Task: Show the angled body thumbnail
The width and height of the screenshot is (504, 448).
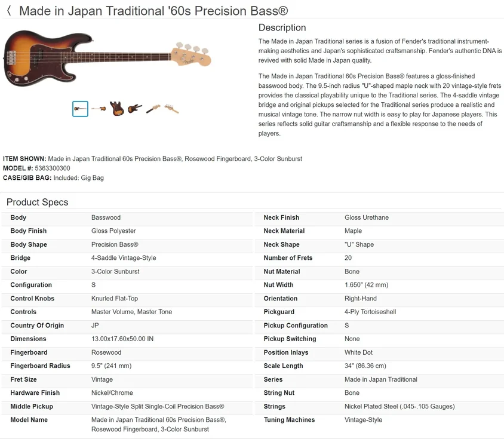Action: click(135, 108)
